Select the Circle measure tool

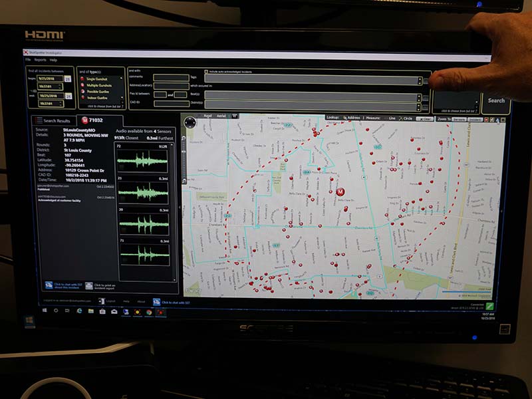click(x=406, y=118)
